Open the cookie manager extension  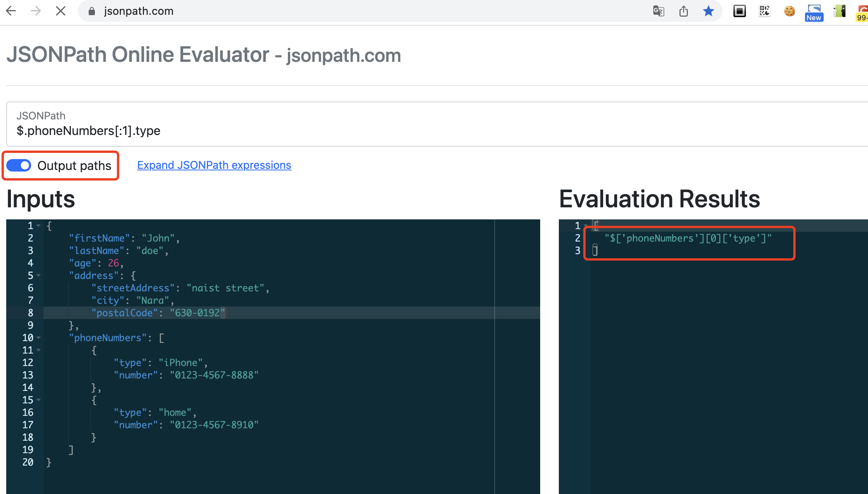click(789, 11)
